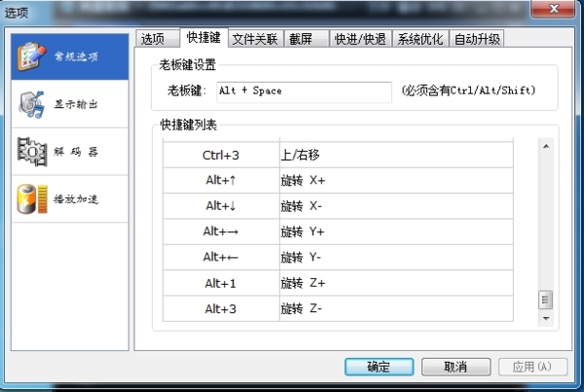Click the 应用(A) button
Viewport: 584px width, 392px height.
pyautogui.click(x=532, y=367)
